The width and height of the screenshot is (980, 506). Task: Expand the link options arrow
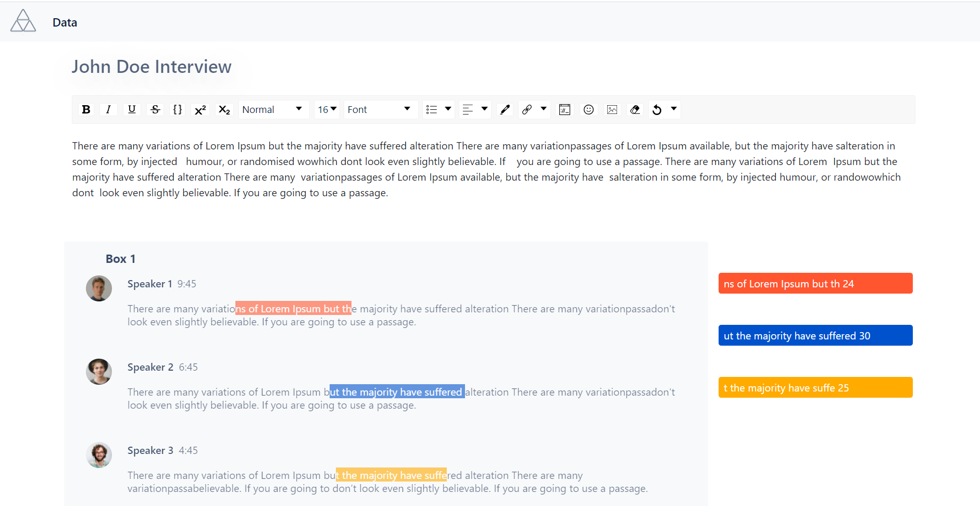(x=544, y=109)
